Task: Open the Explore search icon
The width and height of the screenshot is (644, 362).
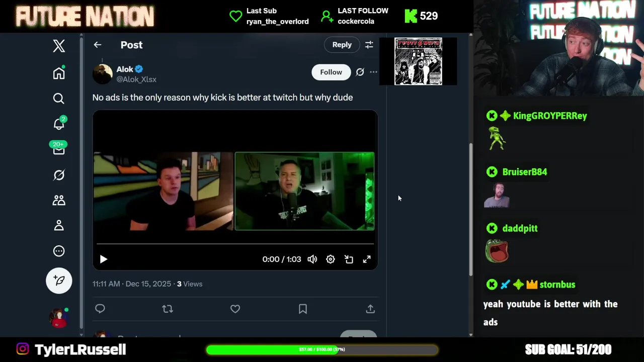Action: click(59, 99)
